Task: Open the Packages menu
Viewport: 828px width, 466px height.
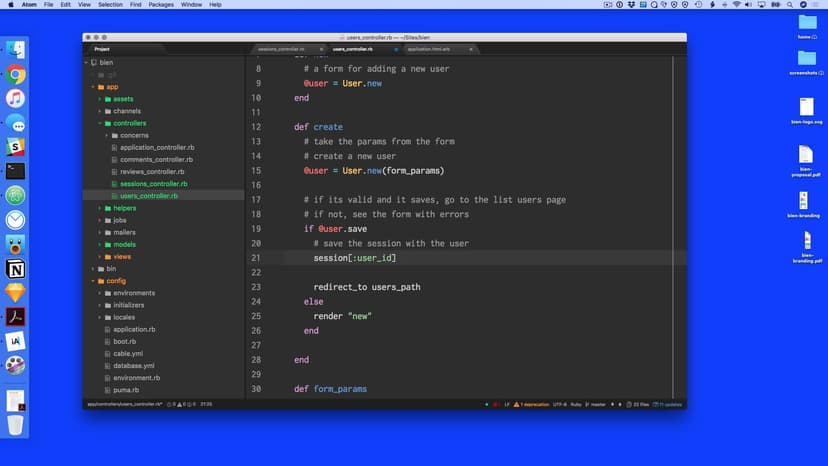Action: (160, 5)
